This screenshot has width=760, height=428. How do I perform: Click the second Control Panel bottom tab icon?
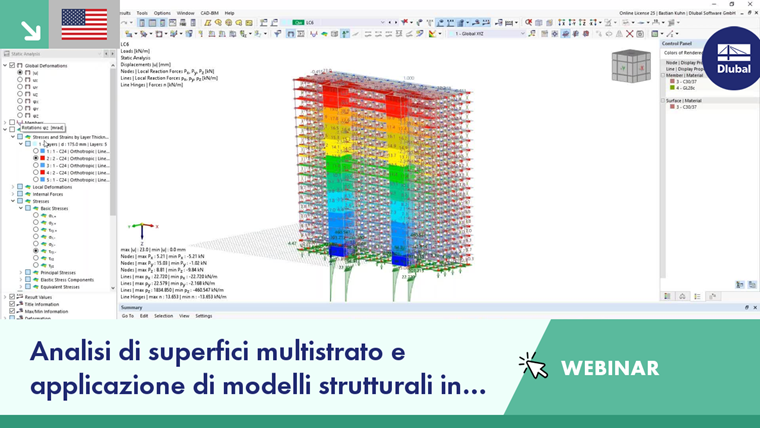click(x=682, y=296)
